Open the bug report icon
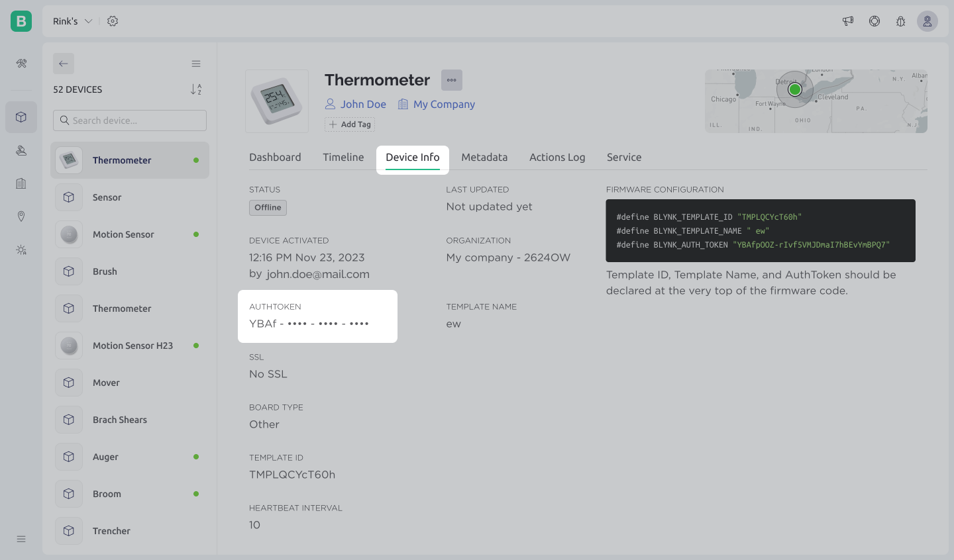This screenshot has height=560, width=954. 900,21
